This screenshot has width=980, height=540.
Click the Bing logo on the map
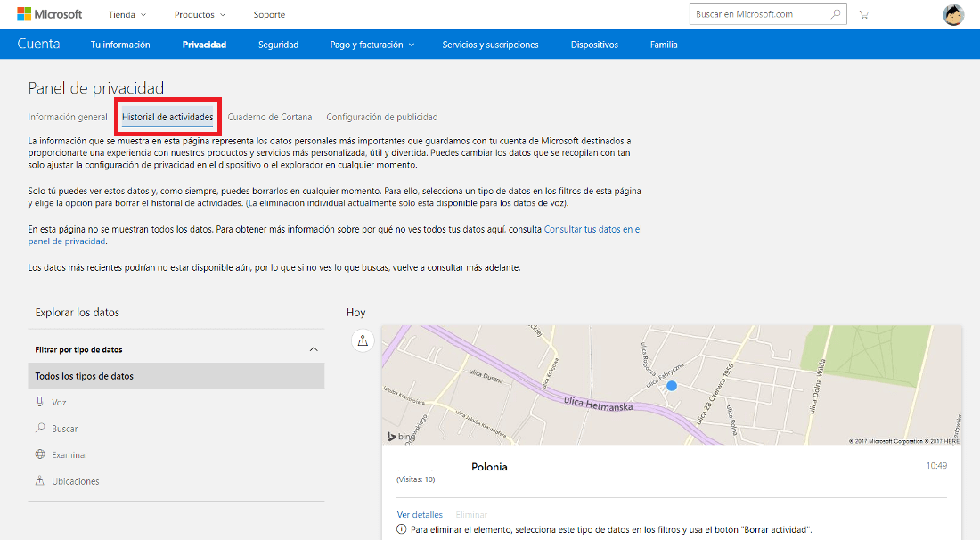[401, 437]
